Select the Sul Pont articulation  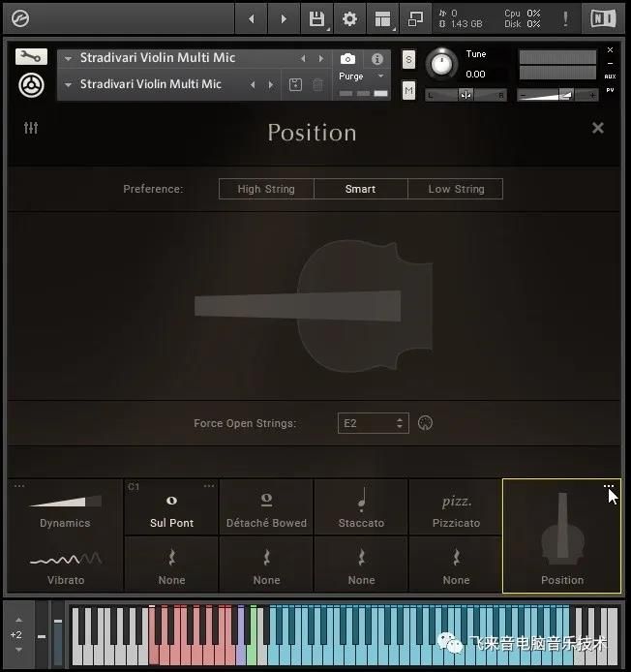[171, 507]
